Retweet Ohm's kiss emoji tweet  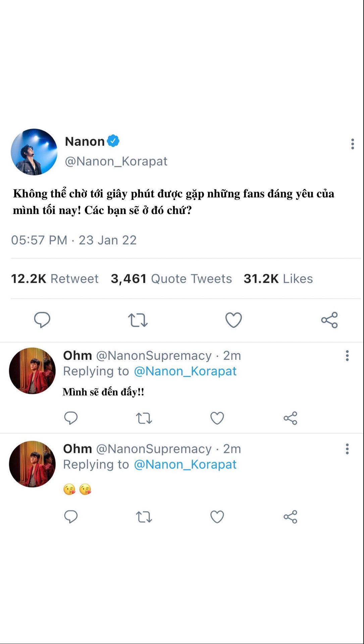click(x=144, y=517)
